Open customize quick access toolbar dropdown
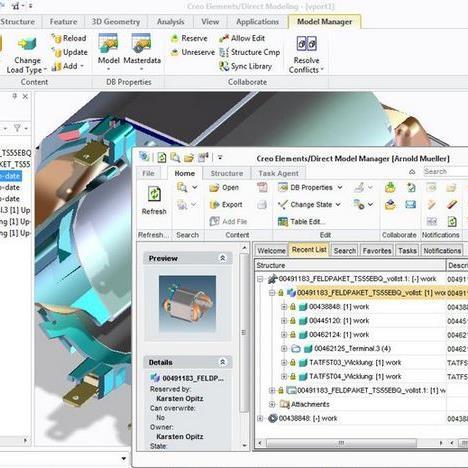Image resolution: width=468 pixels, height=468 pixels. click(x=220, y=157)
